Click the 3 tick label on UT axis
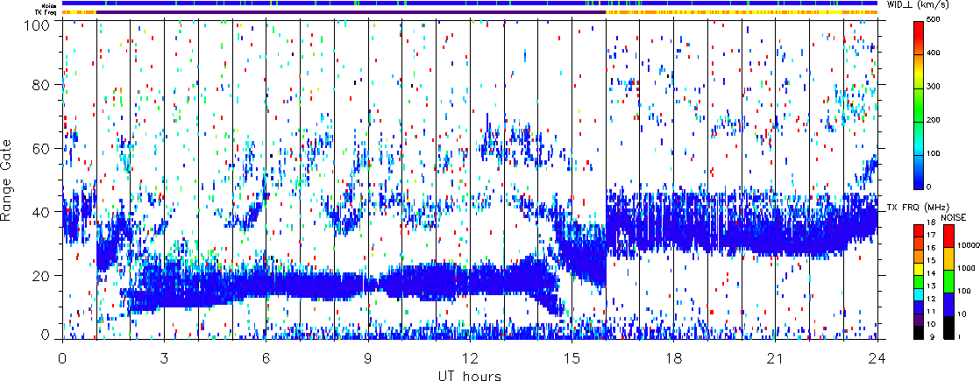The image size is (980, 381). point(164,357)
